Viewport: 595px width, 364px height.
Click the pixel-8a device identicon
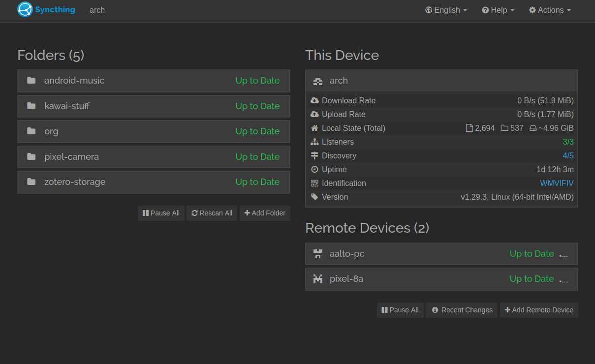[x=318, y=279]
